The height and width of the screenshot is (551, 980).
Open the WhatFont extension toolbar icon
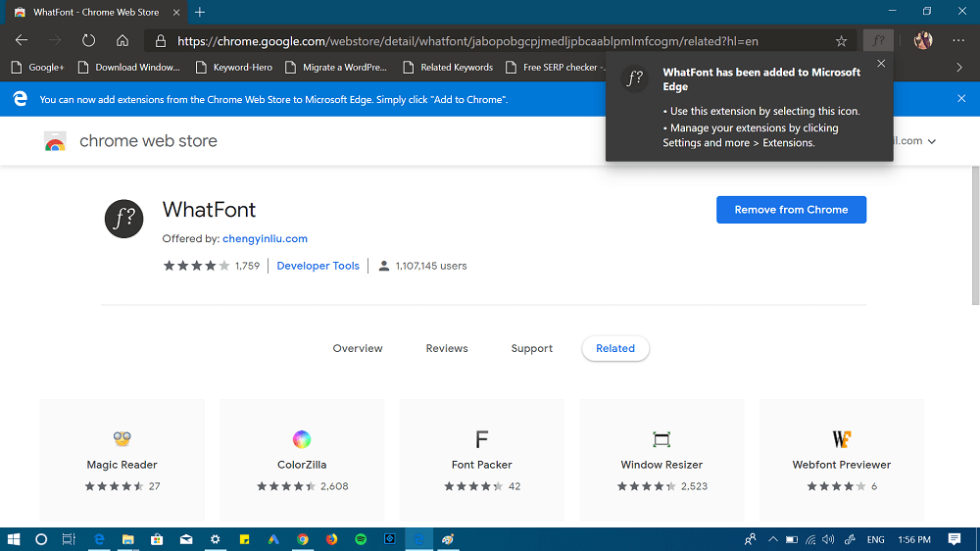click(878, 40)
